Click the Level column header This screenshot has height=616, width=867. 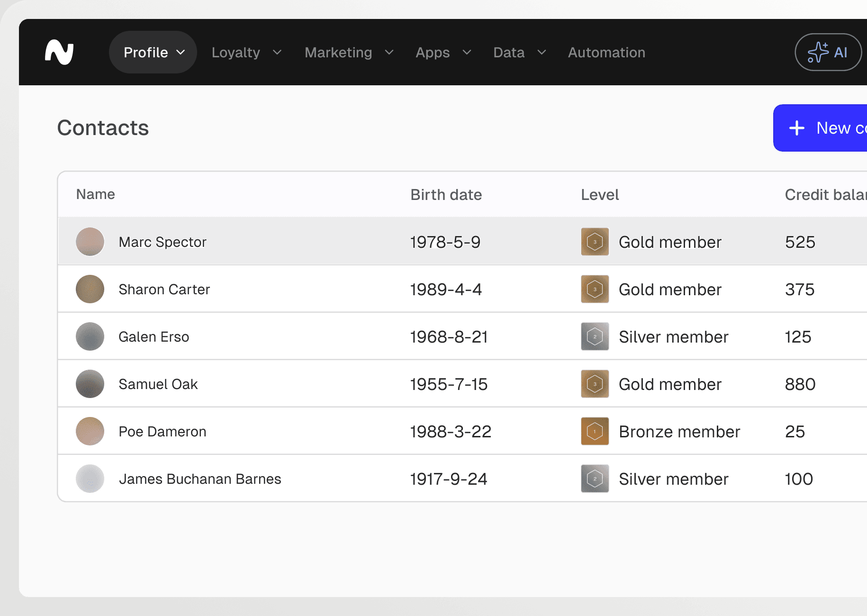pyautogui.click(x=600, y=195)
